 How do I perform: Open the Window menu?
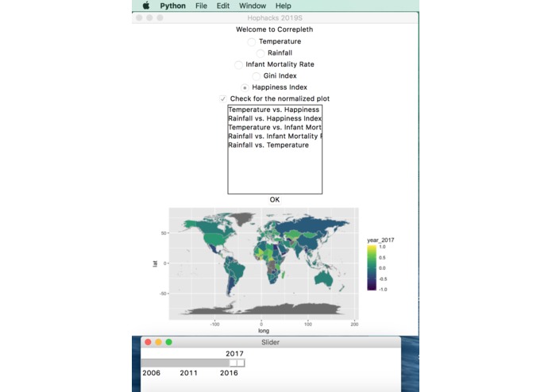click(x=253, y=6)
